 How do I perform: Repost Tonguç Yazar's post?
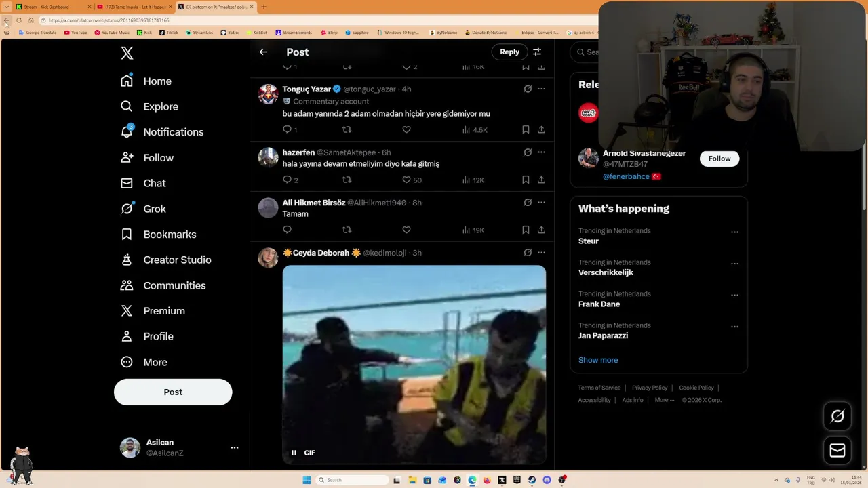coord(347,129)
